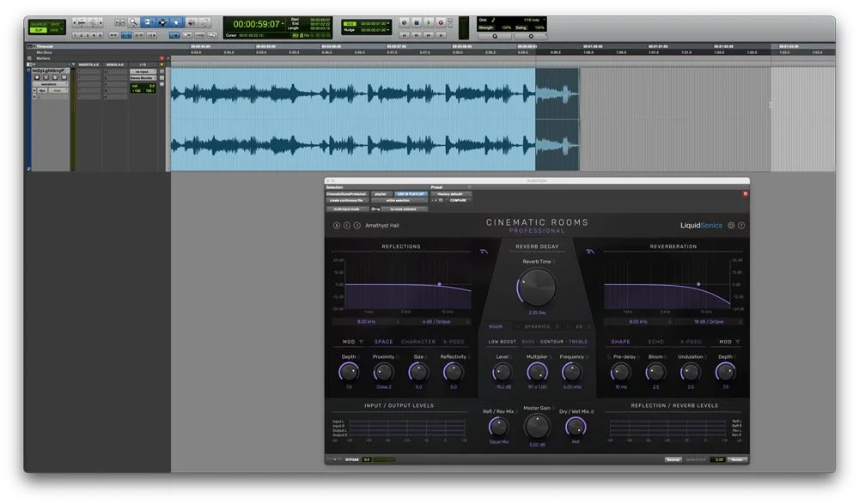This screenshot has width=859, height=504.
Task: Open the plugin help question mark icon
Action: tap(741, 225)
